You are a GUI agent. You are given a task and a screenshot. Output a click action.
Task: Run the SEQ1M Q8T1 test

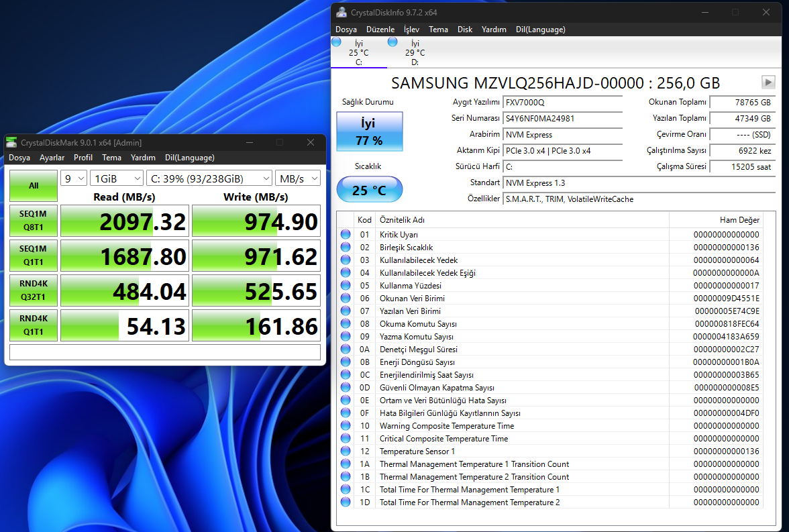click(x=33, y=221)
